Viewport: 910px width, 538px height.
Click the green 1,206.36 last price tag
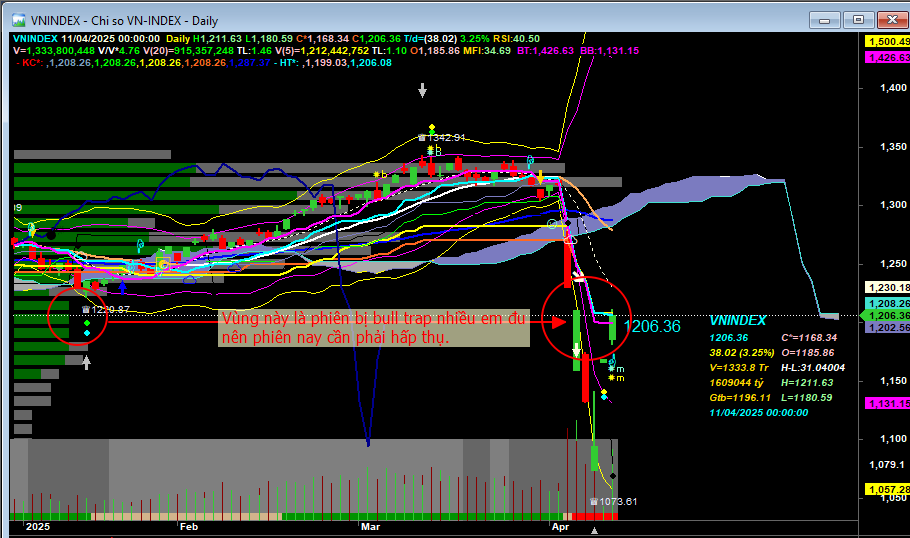pyautogui.click(x=885, y=316)
